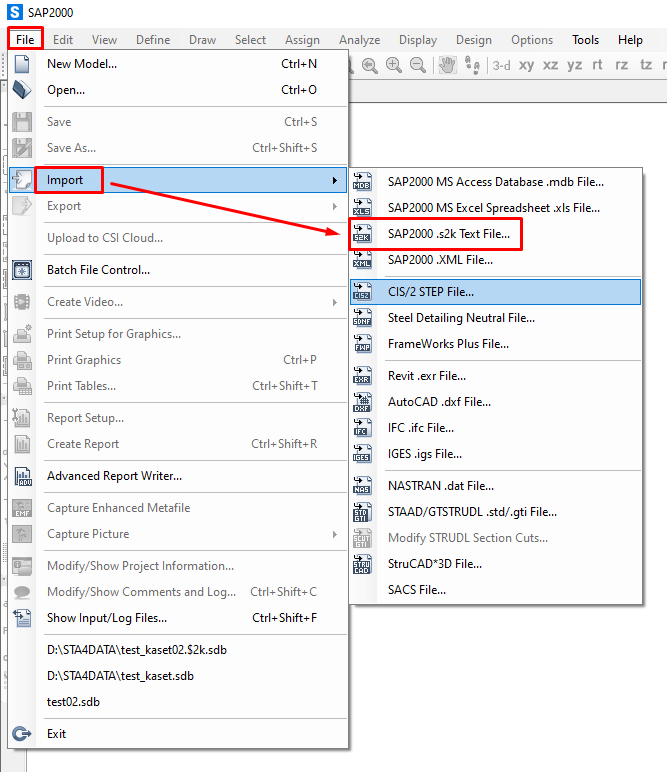This screenshot has height=772, width=667.
Task: Expand the Create Video submenu arrow
Action: (335, 302)
